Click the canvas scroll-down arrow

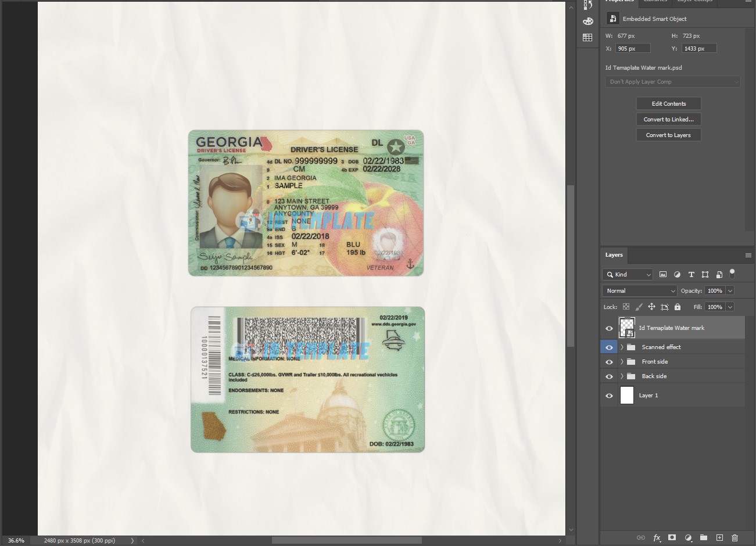click(x=571, y=529)
